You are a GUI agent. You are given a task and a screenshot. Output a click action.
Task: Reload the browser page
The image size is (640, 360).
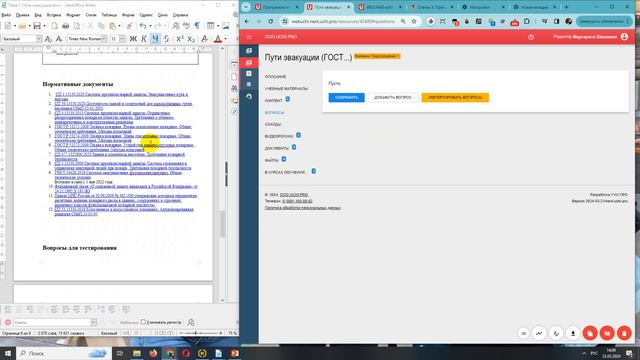(x=271, y=21)
